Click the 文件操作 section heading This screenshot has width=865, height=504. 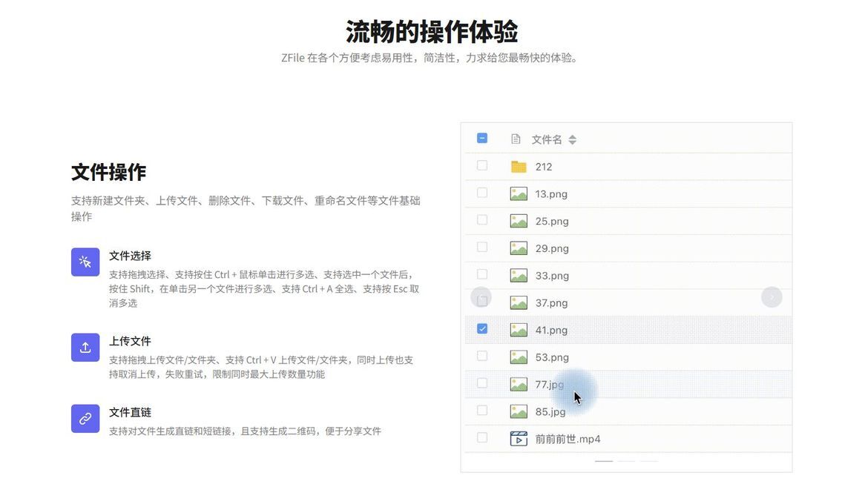coord(108,172)
